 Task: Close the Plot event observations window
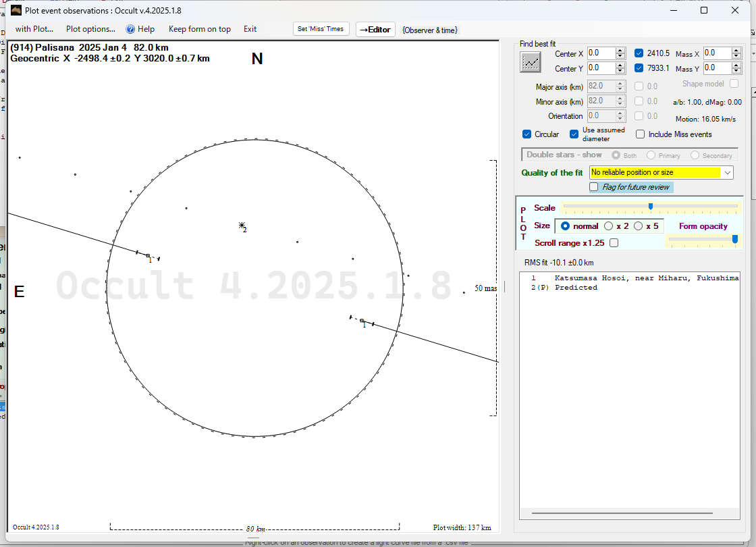tap(735, 10)
